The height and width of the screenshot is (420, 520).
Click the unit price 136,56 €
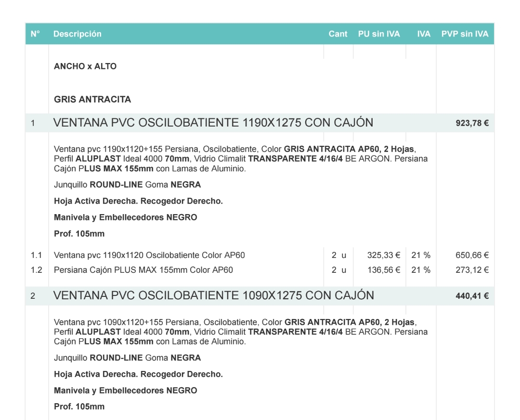pos(384,270)
